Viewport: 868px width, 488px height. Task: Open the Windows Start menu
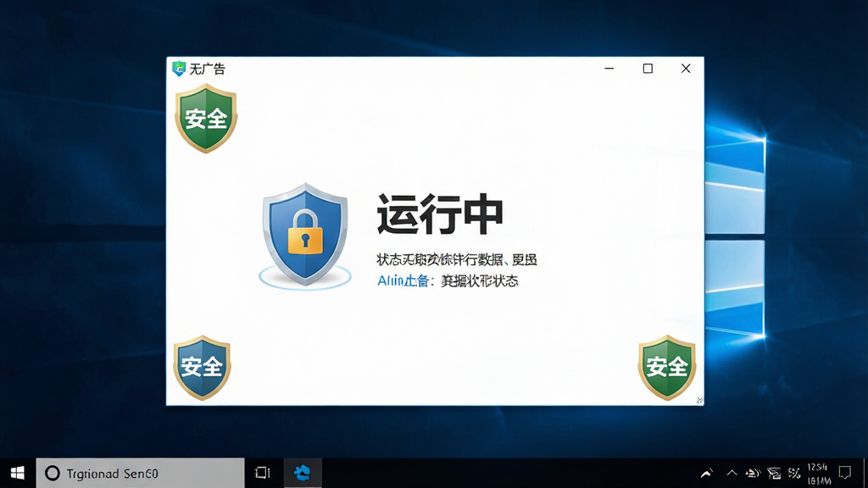coord(18,473)
